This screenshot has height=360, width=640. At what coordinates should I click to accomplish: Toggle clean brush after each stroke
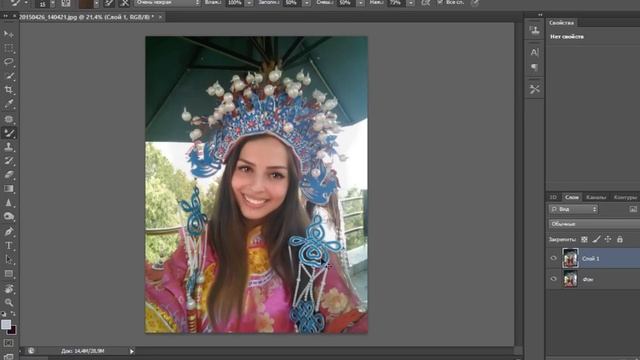pos(124,3)
